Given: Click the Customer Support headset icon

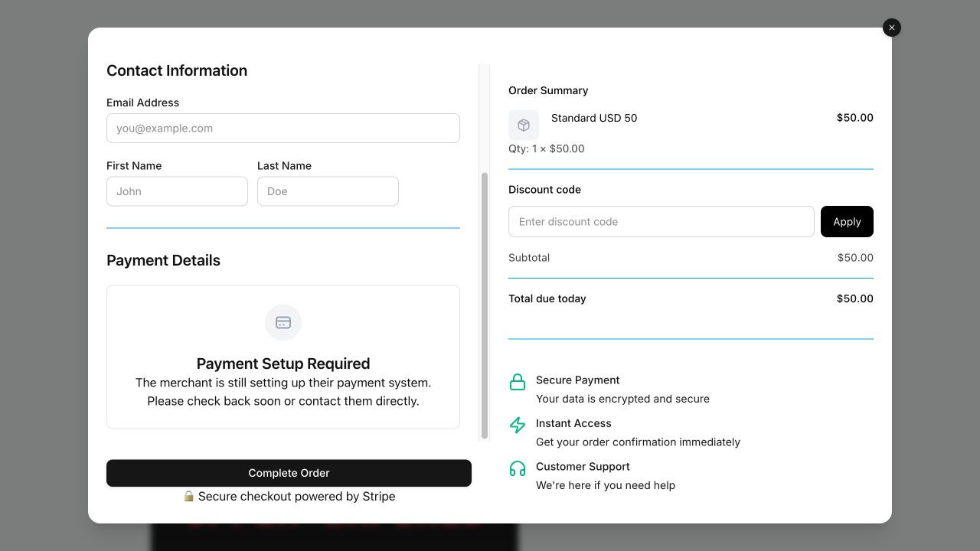Looking at the screenshot, I should [518, 468].
